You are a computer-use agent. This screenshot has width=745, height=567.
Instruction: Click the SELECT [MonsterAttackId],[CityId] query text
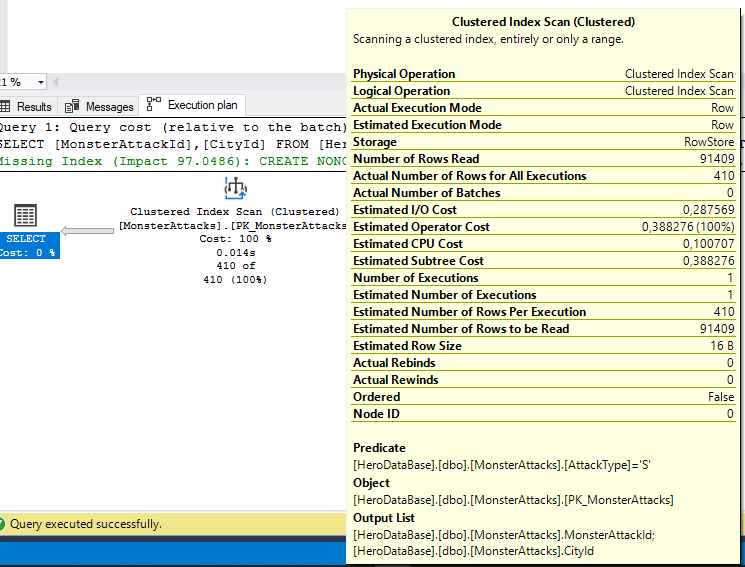pos(173,144)
